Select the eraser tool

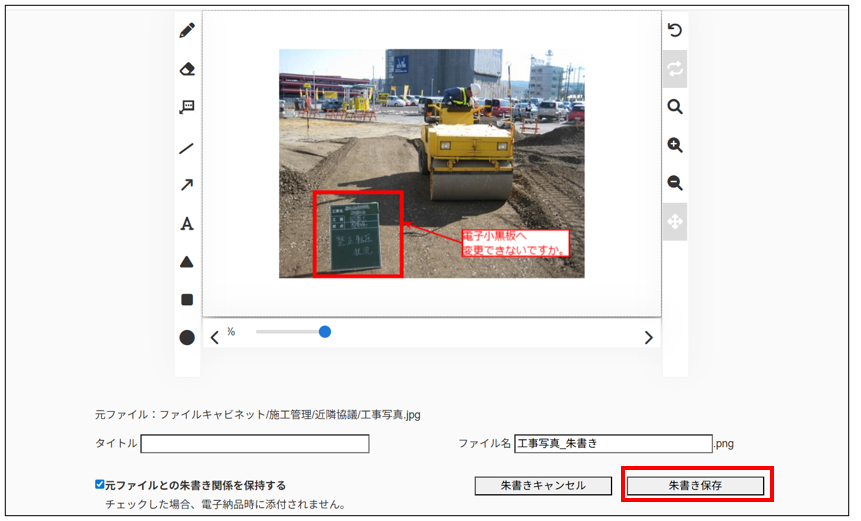[x=187, y=69]
